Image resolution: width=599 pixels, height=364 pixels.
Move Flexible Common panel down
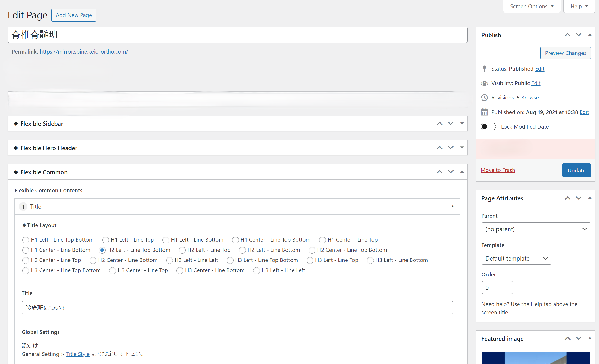coord(451,172)
